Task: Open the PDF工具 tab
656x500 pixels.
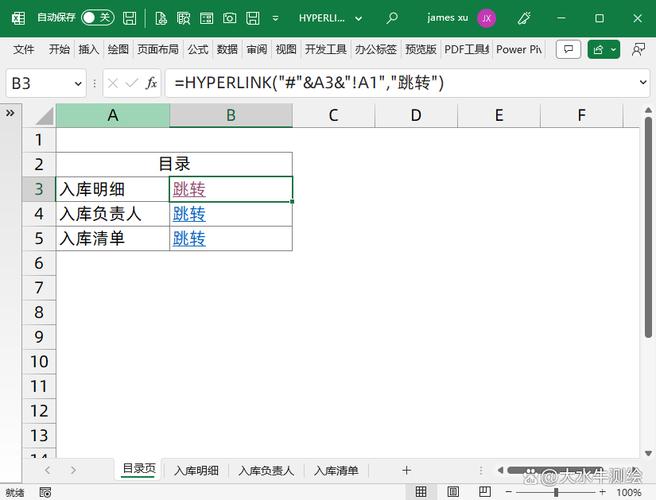Action: pyautogui.click(x=466, y=49)
